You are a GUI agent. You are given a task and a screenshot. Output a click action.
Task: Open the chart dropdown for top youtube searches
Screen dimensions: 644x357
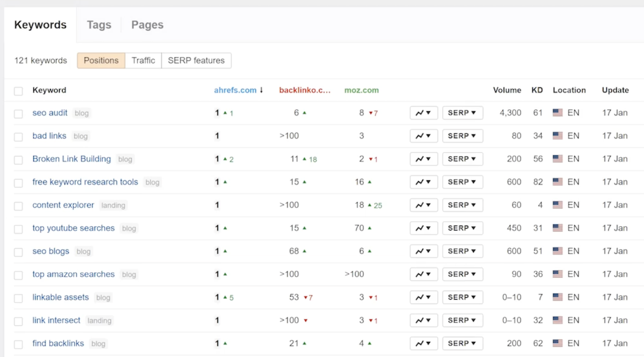pos(424,228)
